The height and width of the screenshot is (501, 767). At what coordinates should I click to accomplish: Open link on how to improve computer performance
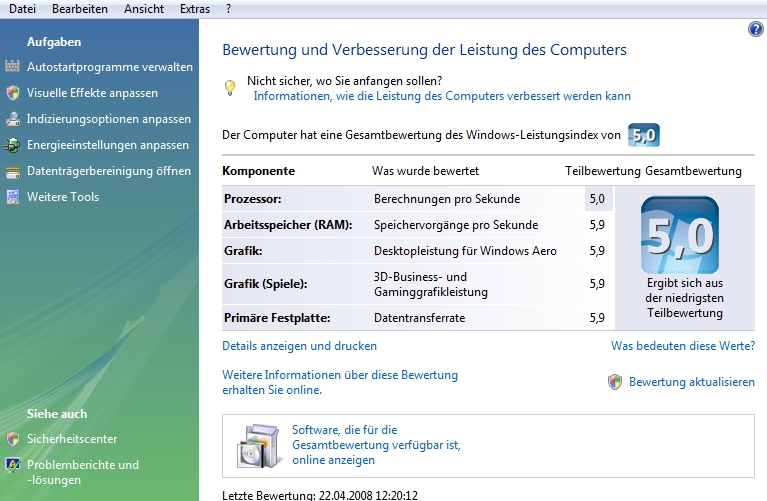pyautogui.click(x=442, y=96)
